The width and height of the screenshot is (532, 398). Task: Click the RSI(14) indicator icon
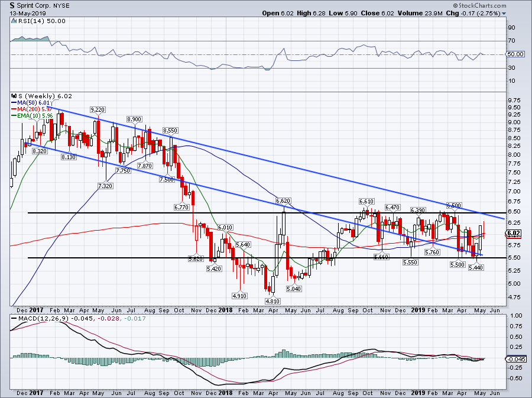14,21
